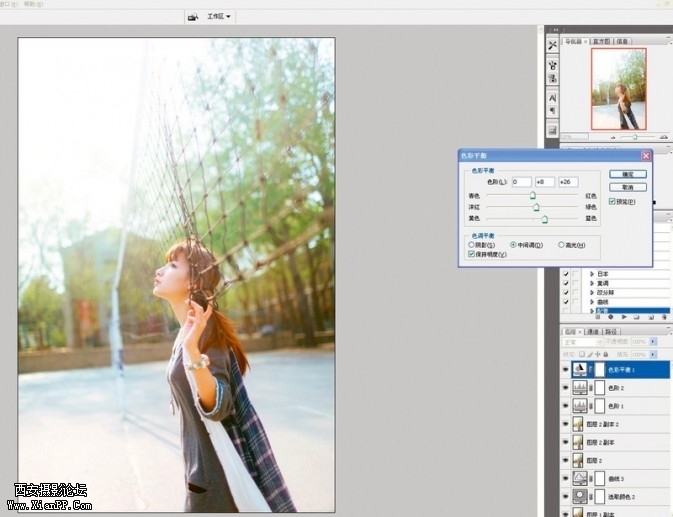Expand the 日本 action set triangle
The image size is (673, 517).
[x=591, y=274]
